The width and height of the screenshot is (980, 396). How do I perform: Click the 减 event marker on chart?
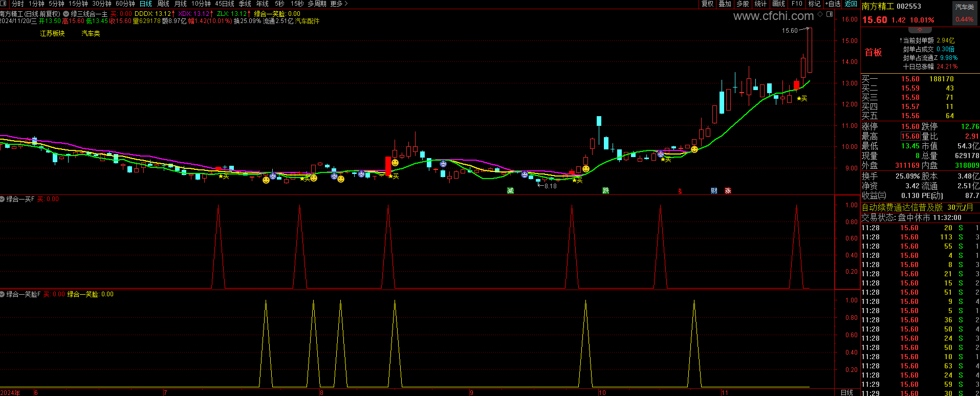tap(510, 191)
